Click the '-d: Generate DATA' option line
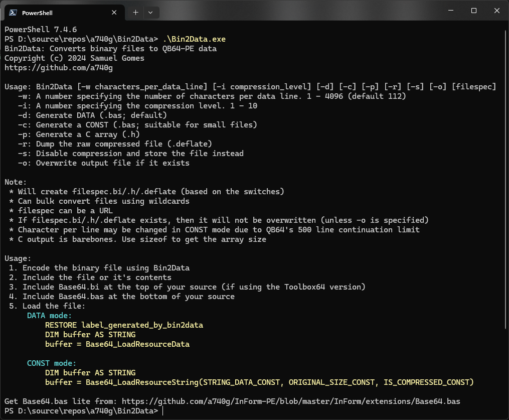Screen dimensions: 509x420 tap(92, 115)
